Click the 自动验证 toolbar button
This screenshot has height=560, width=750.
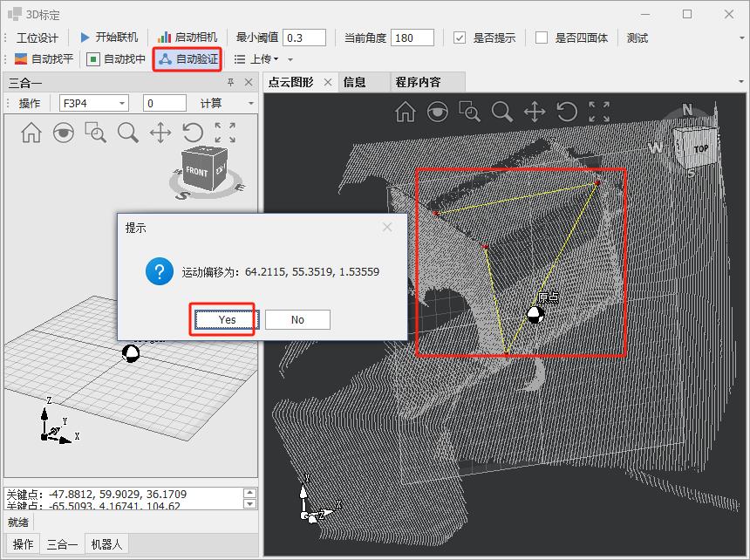188,59
